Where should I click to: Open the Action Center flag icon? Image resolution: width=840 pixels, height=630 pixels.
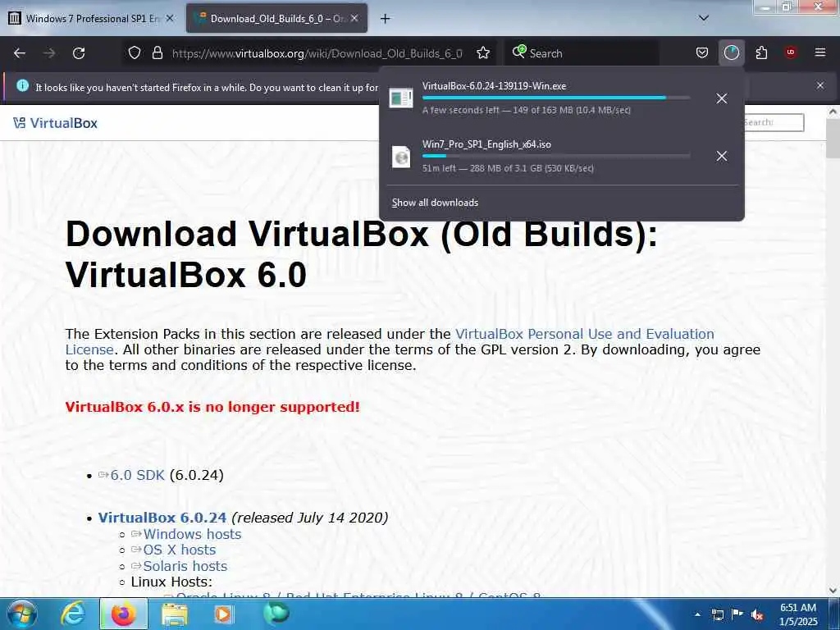[737, 614]
